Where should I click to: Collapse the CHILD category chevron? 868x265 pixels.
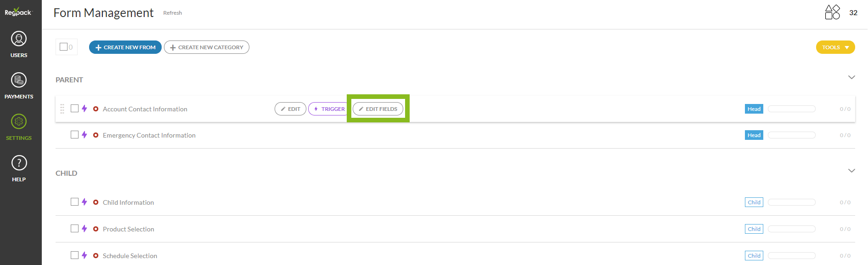tap(851, 171)
